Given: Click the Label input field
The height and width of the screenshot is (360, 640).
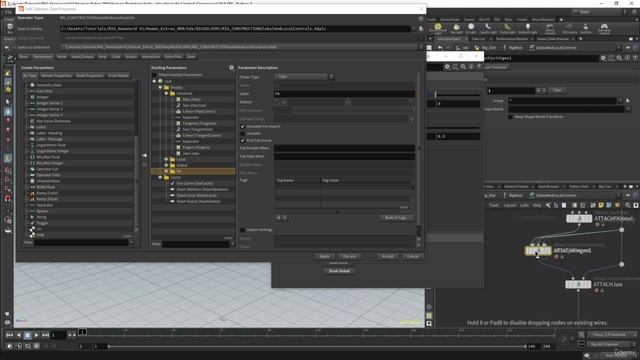Looking at the screenshot, I should tap(344, 94).
